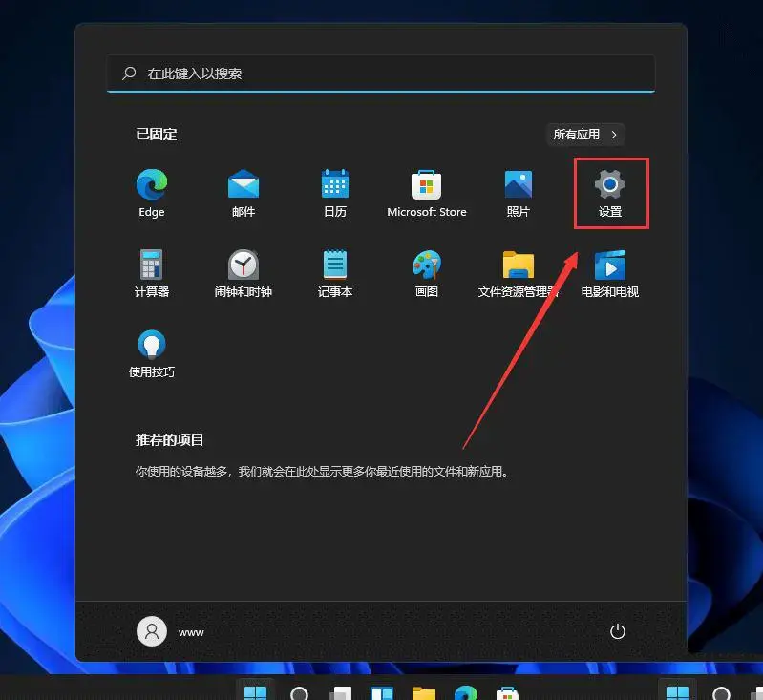
Task: Open Task View on the taskbar
Action: (340, 693)
